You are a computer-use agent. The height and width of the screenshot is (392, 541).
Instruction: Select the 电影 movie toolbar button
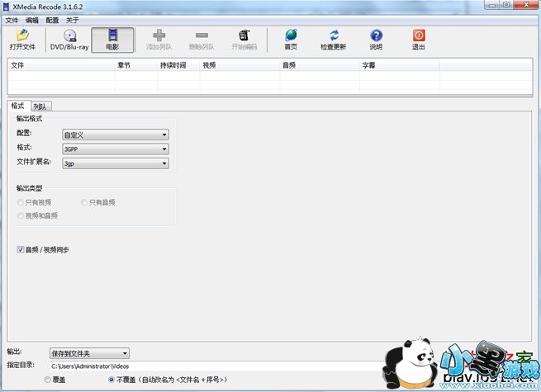coord(112,40)
